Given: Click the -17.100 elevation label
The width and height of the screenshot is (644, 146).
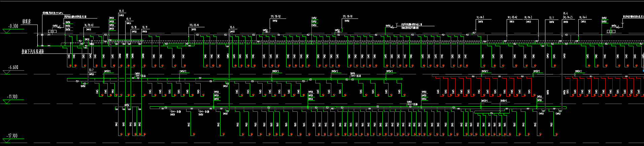Looking at the screenshot, I should point(12,136).
